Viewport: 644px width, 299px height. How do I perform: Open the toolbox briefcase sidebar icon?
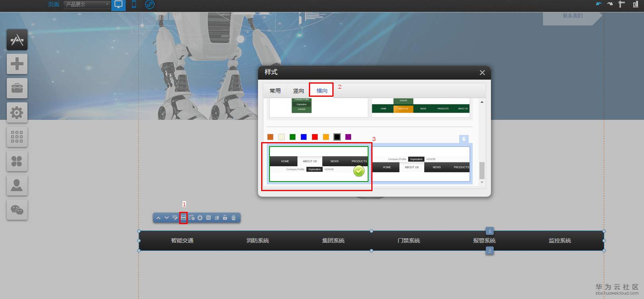[17, 88]
